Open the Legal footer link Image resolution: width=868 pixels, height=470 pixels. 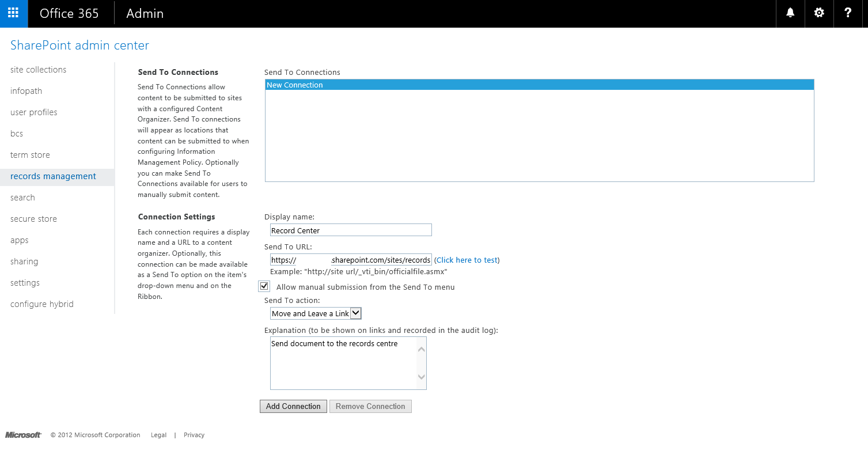pos(158,435)
